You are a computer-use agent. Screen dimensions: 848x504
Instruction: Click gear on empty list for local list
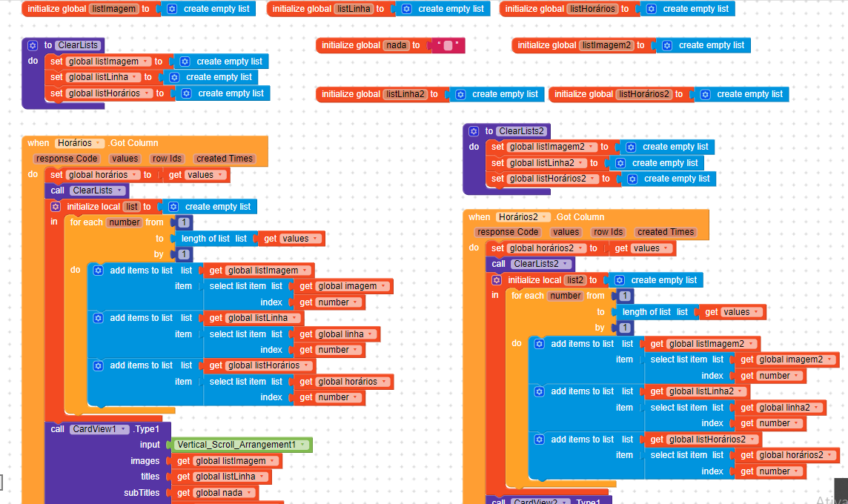[x=173, y=207]
